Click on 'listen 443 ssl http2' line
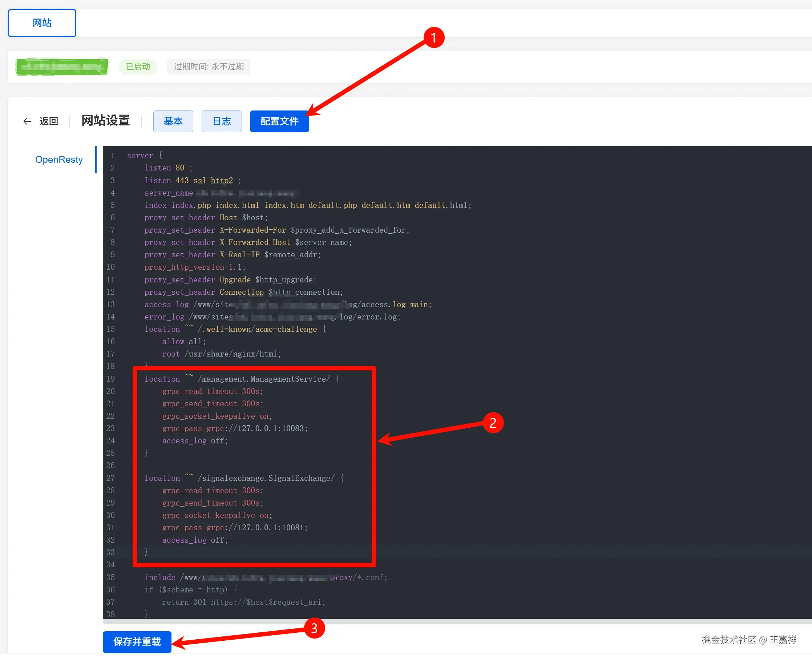812x660 pixels. click(x=192, y=181)
